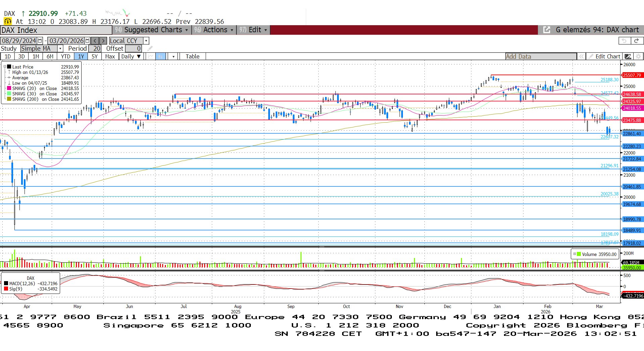Collapse the Last Price legend tree

(5, 67)
